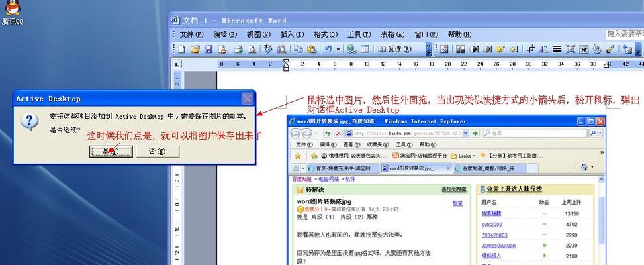Open the Line Style icon

tap(557, 49)
